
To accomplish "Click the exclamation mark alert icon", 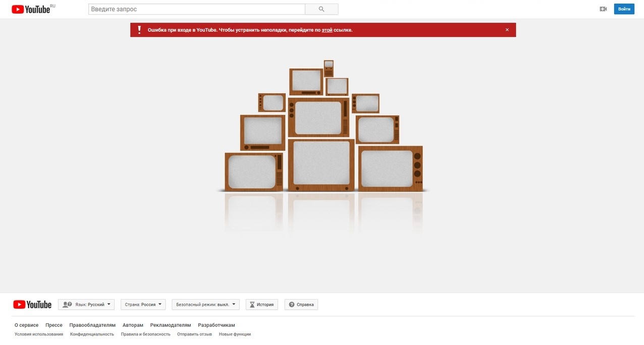I will point(139,30).
